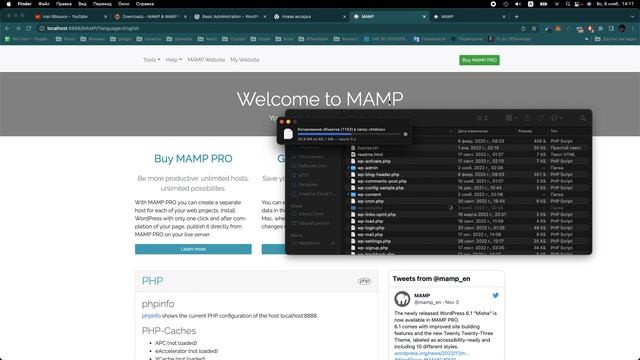The width and height of the screenshot is (640, 360).
Task: Focus the localhost address bar
Action: coord(278,29)
